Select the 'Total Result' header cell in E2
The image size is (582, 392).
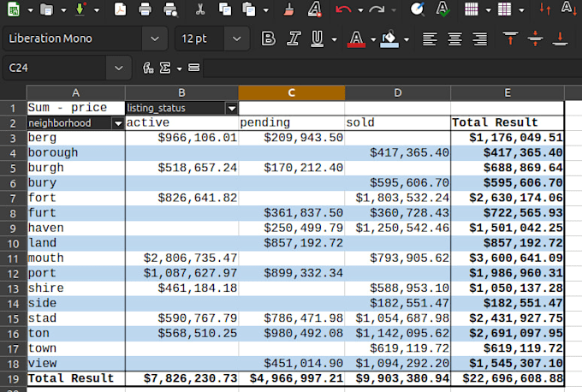click(x=508, y=123)
